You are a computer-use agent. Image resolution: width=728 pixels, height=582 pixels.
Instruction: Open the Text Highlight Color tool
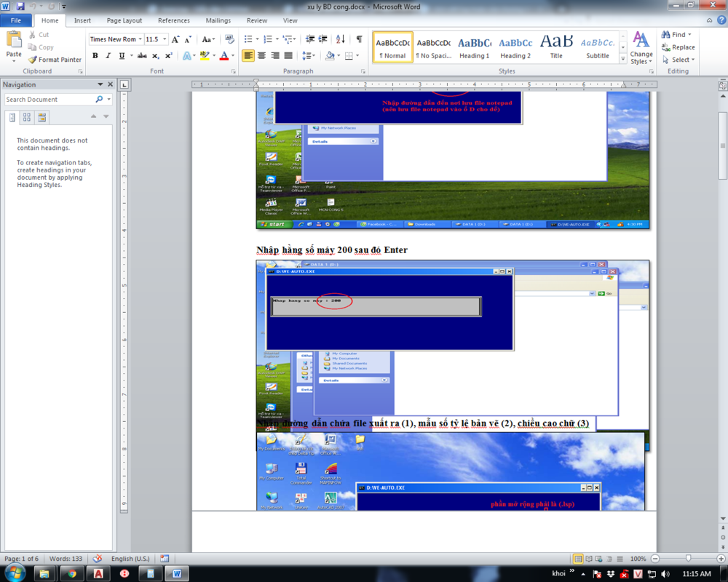click(206, 55)
